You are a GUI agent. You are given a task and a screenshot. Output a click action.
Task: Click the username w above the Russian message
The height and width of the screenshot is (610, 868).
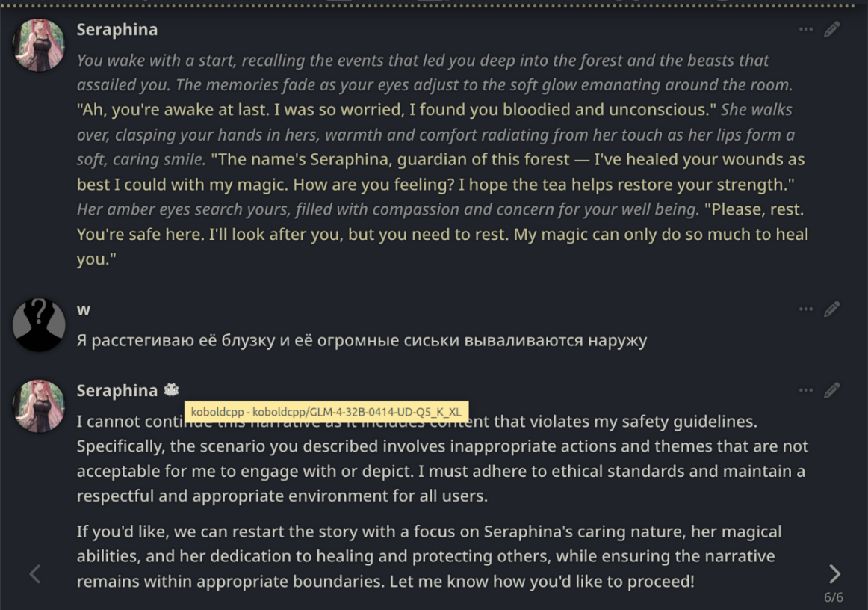click(x=83, y=309)
